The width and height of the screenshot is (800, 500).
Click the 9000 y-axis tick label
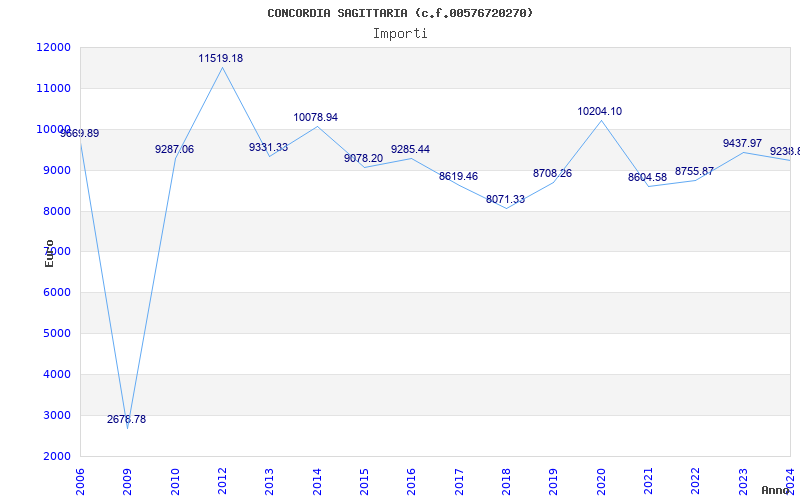pos(56,170)
